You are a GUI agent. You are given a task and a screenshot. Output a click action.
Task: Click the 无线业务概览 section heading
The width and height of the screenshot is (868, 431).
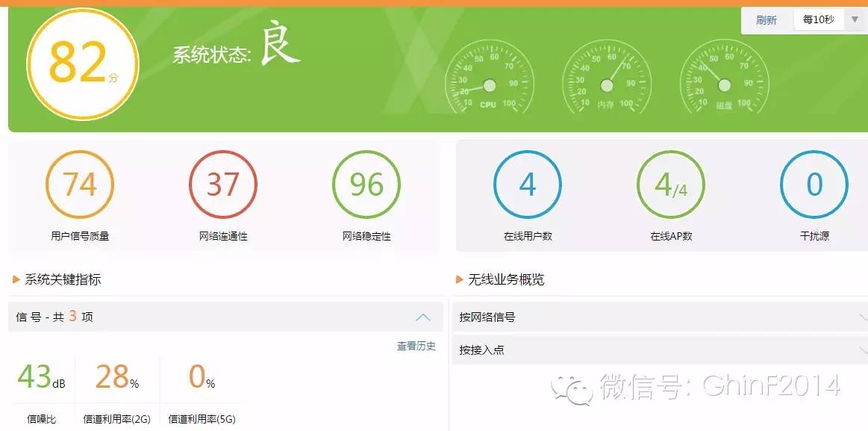tap(506, 279)
